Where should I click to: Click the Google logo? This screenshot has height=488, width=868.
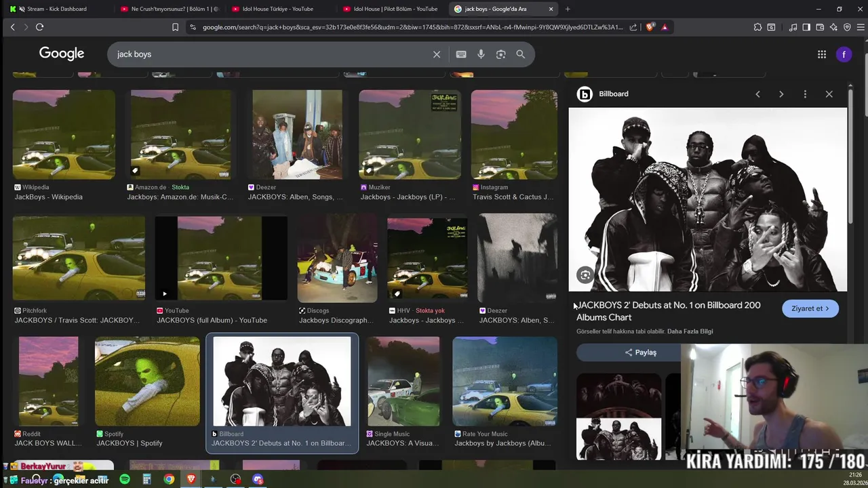tap(62, 54)
